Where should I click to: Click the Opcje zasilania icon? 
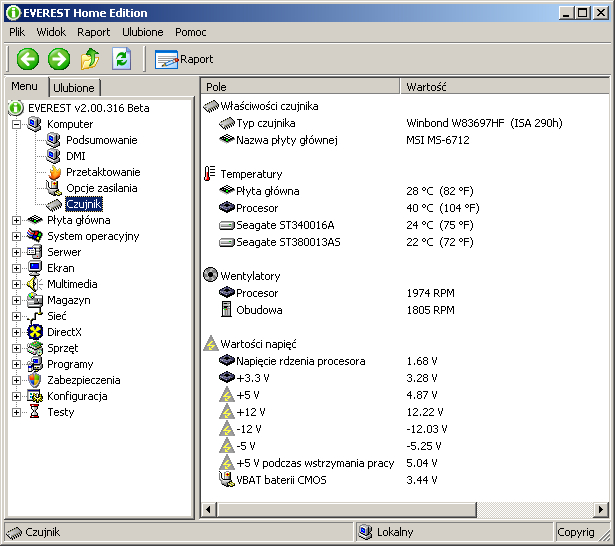[54, 188]
